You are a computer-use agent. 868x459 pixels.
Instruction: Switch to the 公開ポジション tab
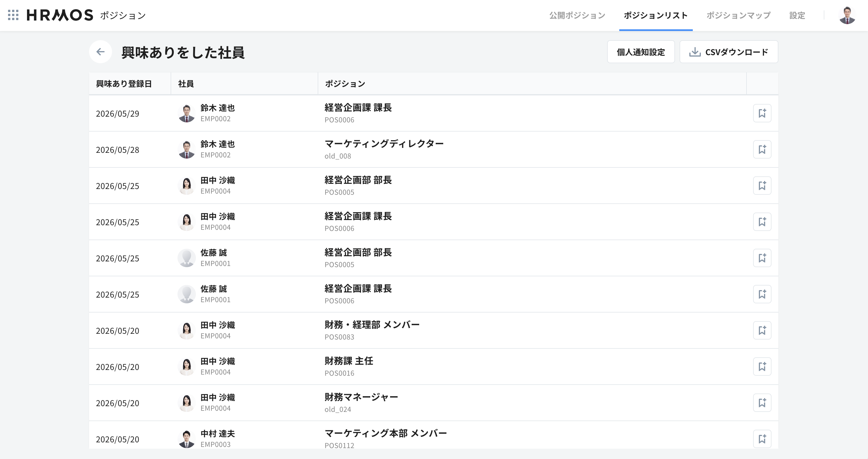click(x=577, y=16)
